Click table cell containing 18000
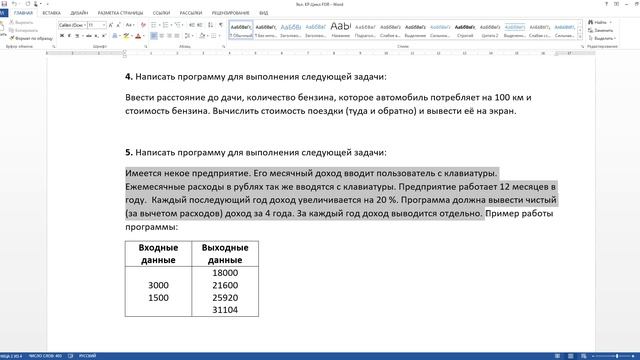The image size is (640, 360). 225,273
